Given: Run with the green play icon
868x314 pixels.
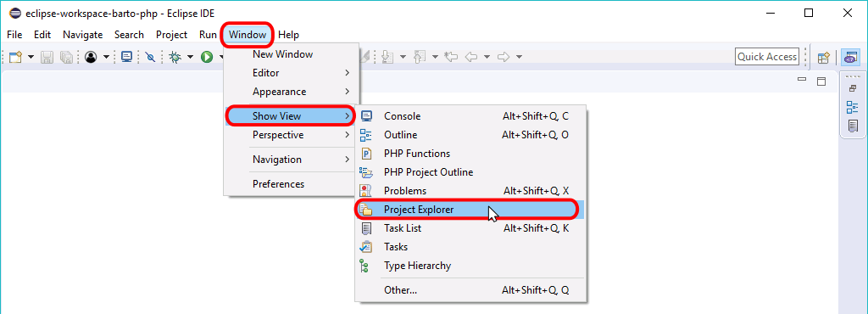Looking at the screenshot, I should click(207, 57).
